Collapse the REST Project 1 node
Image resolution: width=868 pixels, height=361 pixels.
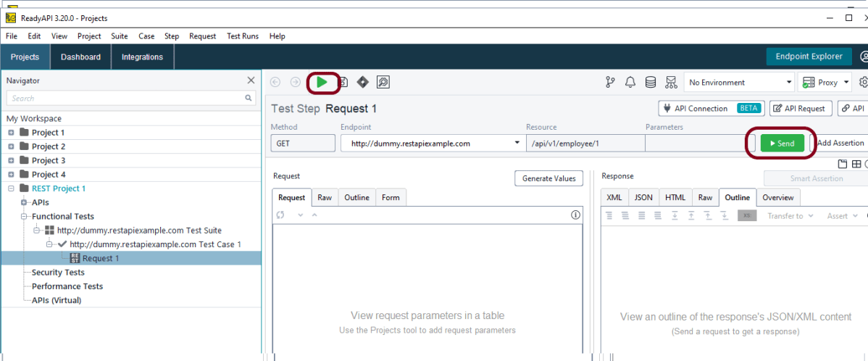click(x=11, y=188)
